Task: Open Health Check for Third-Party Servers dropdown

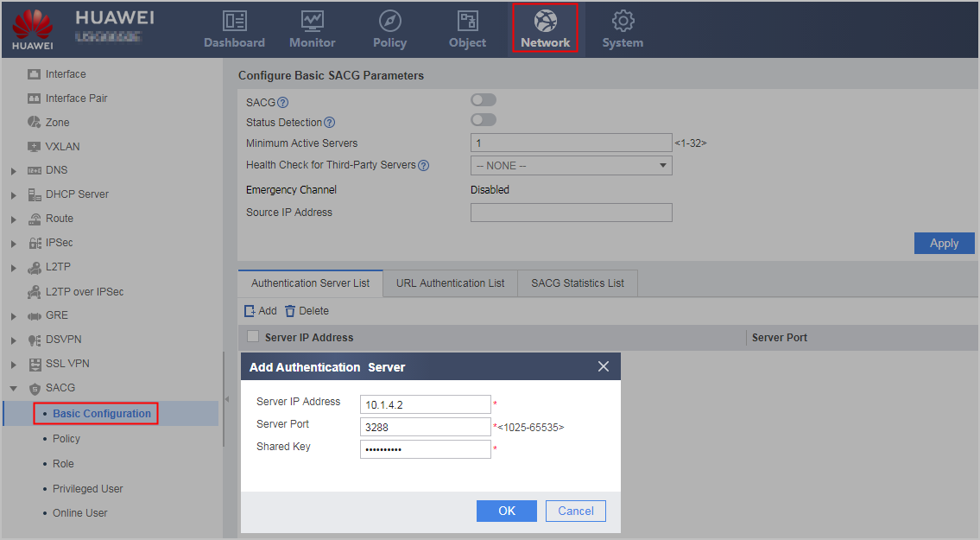Action: (572, 166)
